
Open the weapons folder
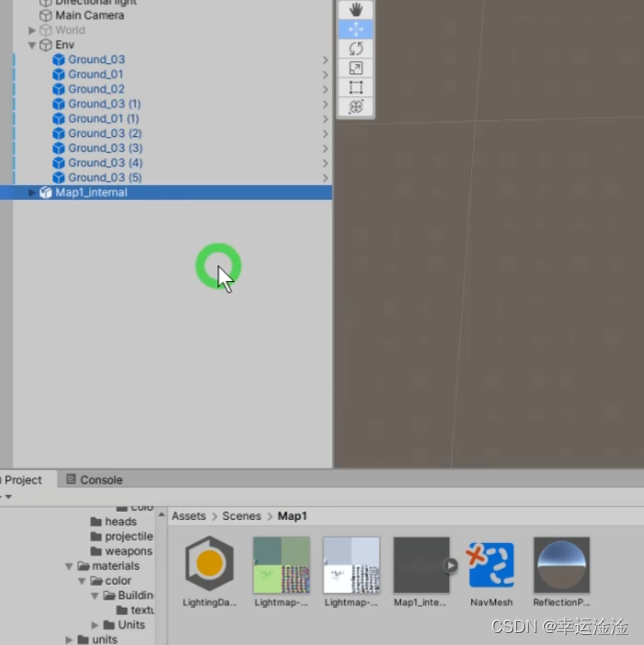tap(121, 551)
